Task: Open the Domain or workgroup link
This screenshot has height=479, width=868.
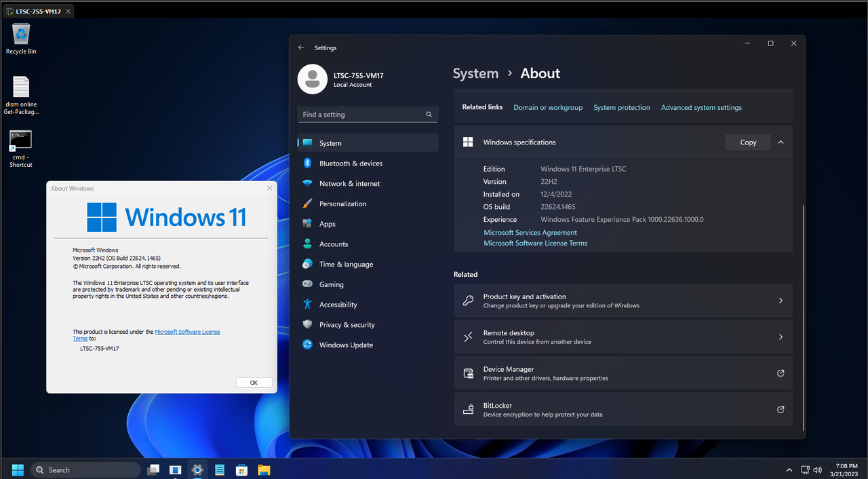Action: 548,108
